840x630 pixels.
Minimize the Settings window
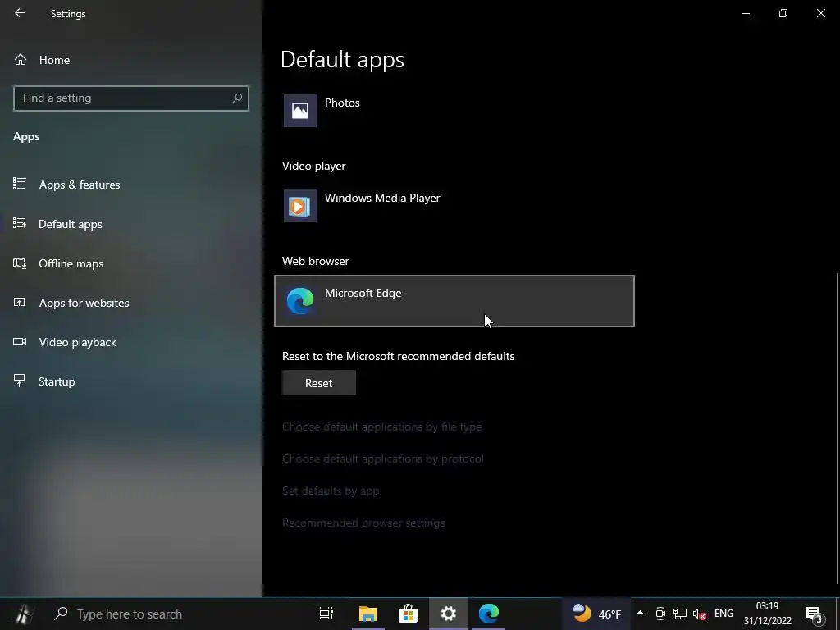tap(745, 13)
